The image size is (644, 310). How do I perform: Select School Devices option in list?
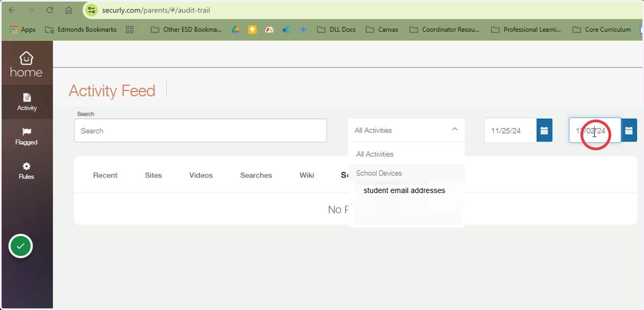click(x=406, y=173)
